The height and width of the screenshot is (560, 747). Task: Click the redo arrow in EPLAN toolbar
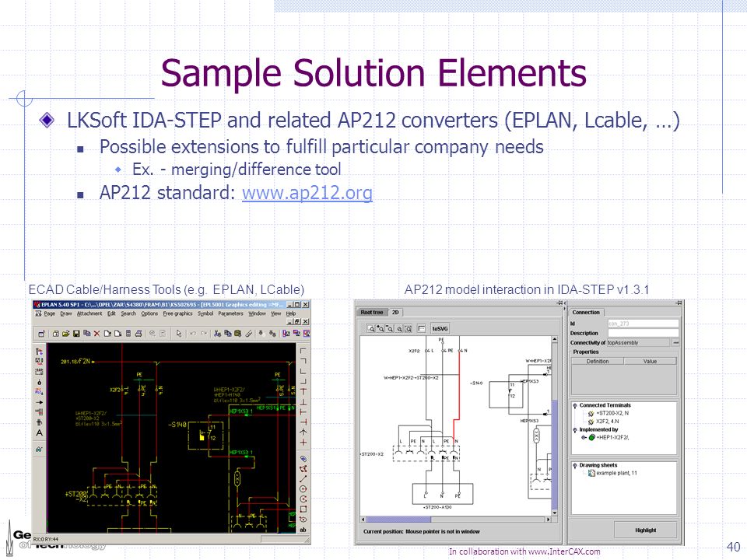click(204, 334)
